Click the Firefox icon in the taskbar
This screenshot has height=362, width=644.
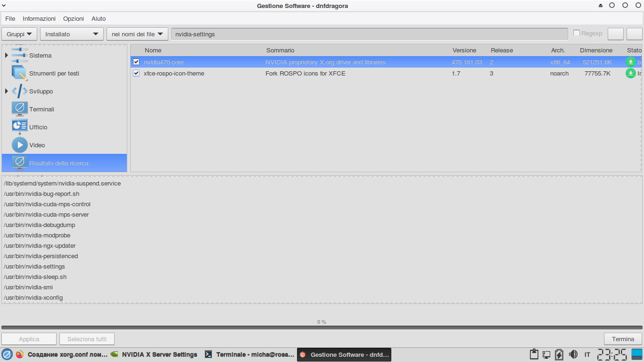(x=20, y=354)
